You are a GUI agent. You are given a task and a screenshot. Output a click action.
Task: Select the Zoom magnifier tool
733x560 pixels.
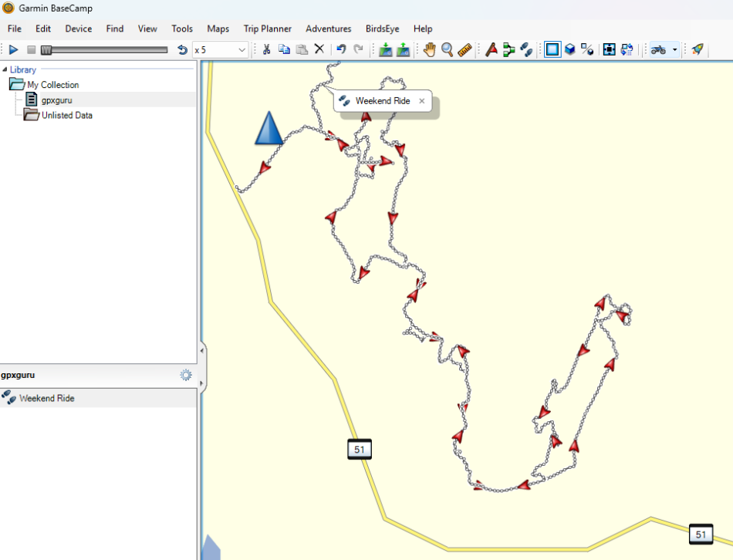coord(448,49)
